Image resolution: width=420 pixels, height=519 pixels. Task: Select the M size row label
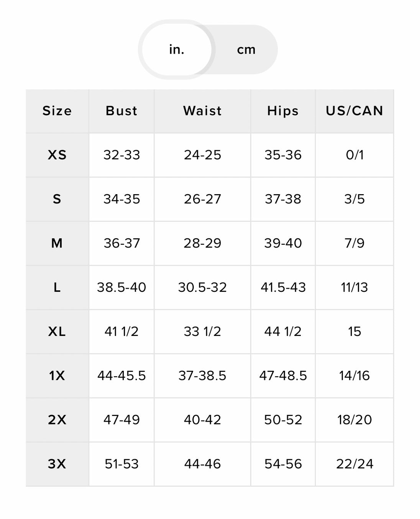coord(57,243)
